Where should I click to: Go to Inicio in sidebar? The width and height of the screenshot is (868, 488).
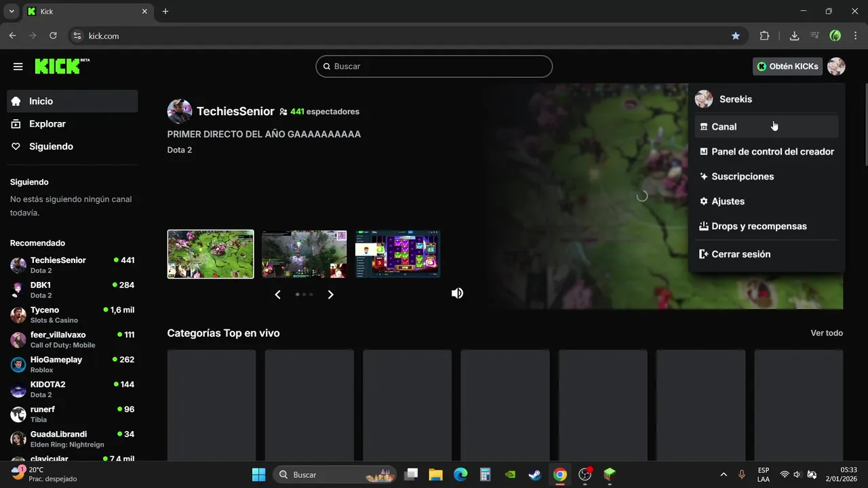[x=73, y=101]
